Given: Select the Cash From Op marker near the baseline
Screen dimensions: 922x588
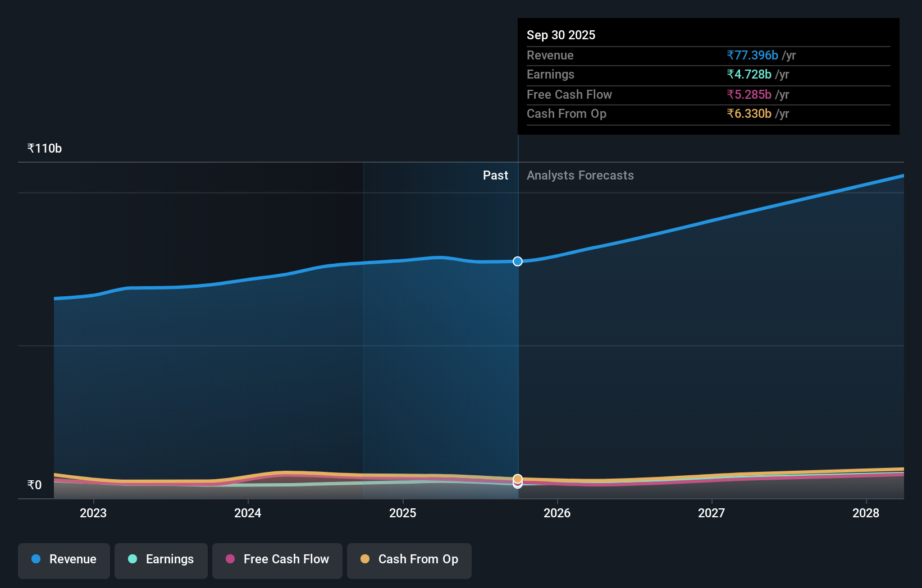Looking at the screenshot, I should [x=517, y=479].
